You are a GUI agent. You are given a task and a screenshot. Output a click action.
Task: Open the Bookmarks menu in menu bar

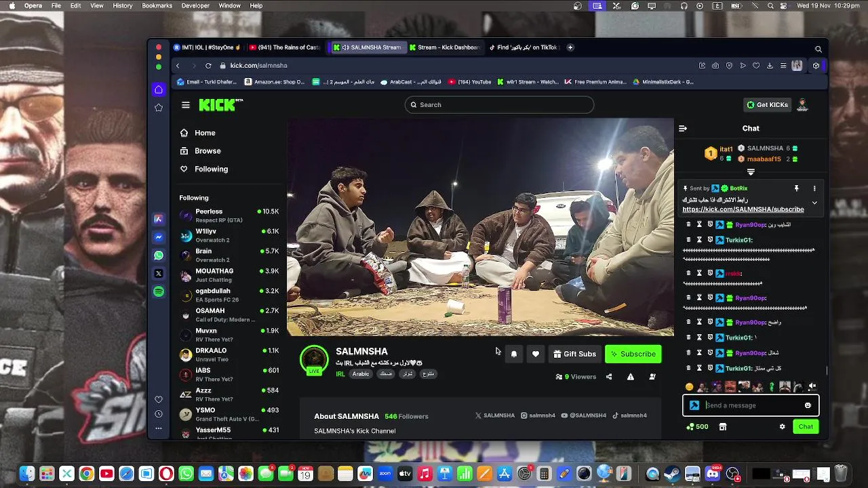pyautogui.click(x=157, y=5)
